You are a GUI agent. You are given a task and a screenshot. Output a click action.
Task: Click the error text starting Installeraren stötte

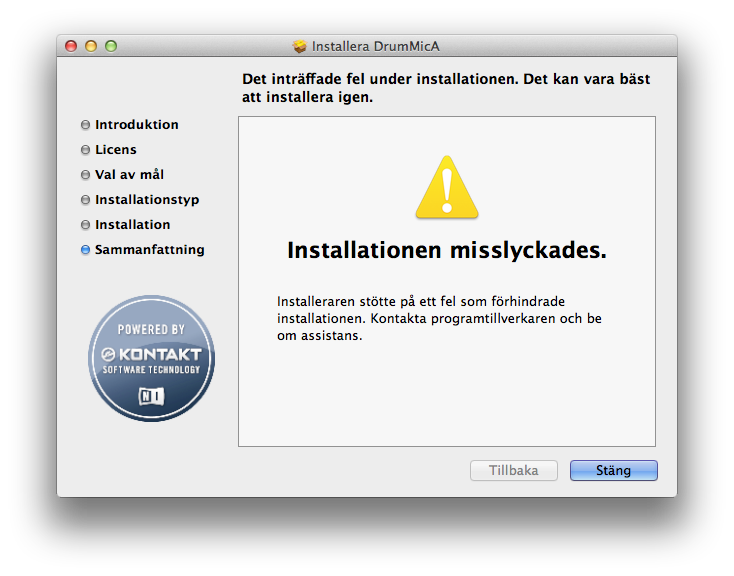click(x=439, y=318)
